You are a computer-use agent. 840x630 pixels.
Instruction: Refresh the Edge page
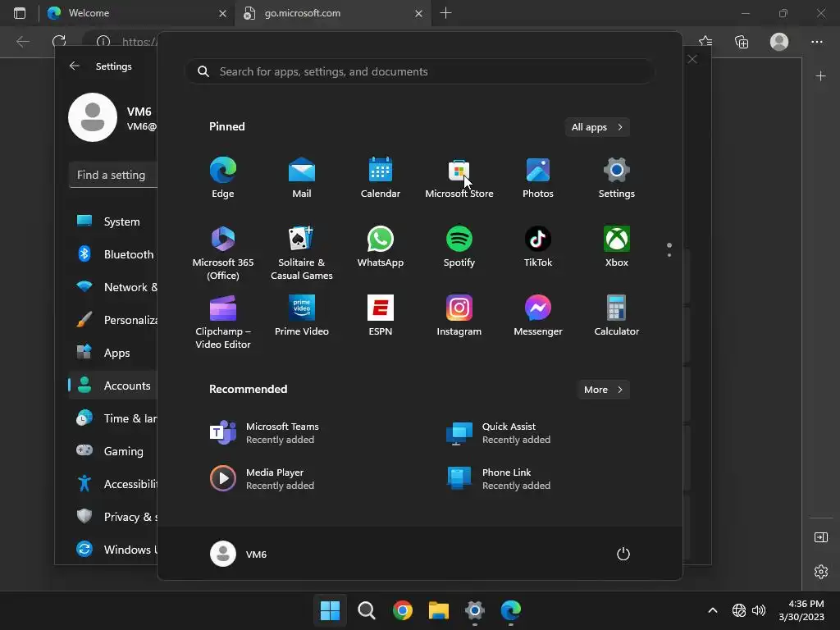(59, 41)
